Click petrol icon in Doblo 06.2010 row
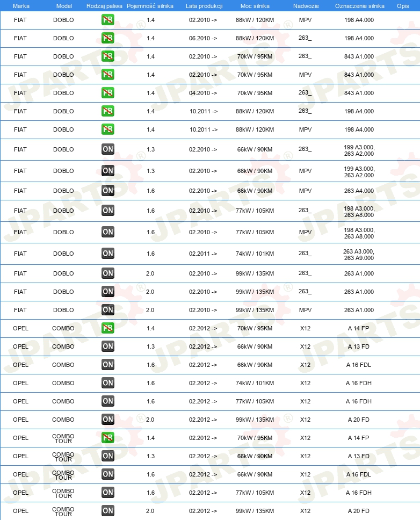Image resolution: width=420 pixels, height=520 pixels. coord(108,38)
